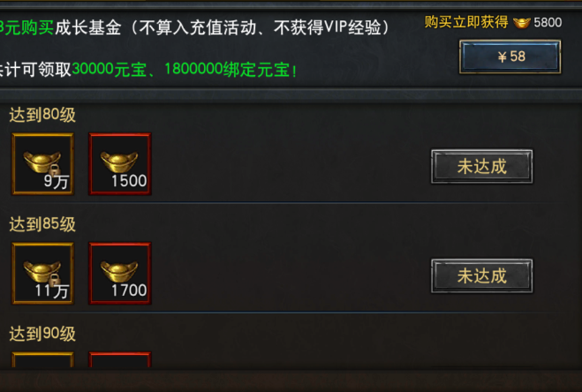Select the 1500 ingot reward icon
The image size is (582, 392).
coord(120,163)
